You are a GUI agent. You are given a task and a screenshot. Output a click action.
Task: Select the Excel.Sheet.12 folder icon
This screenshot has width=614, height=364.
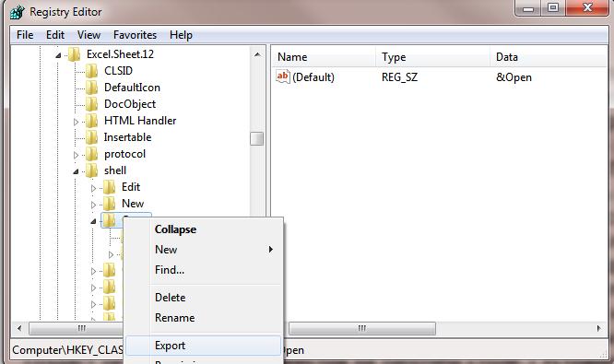[x=74, y=54]
